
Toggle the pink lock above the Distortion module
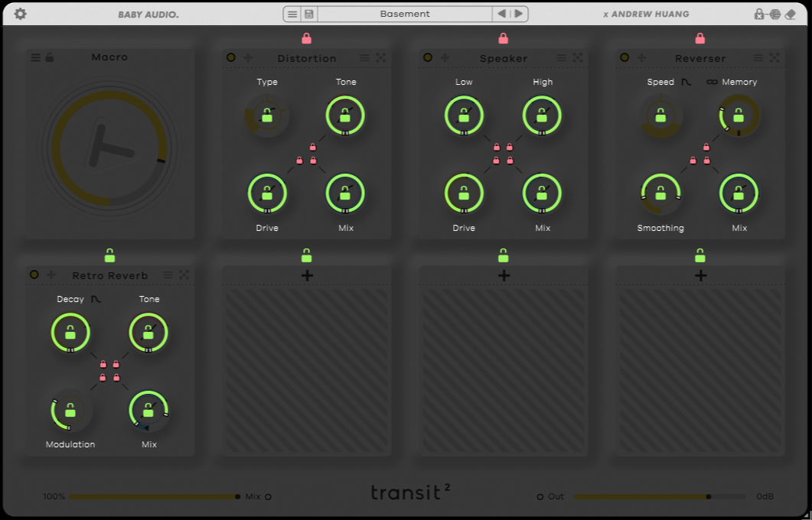(x=307, y=38)
